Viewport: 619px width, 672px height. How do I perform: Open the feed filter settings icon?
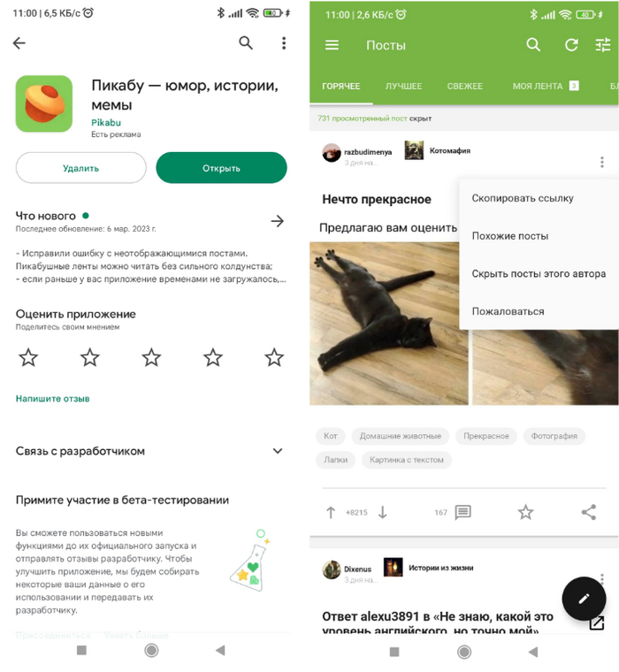603,44
